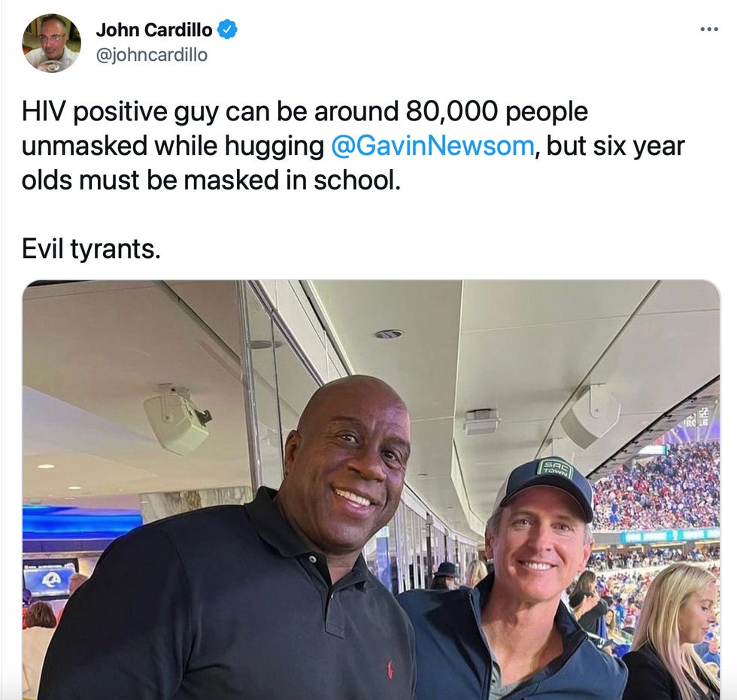Open the three-dot more options menu

pyautogui.click(x=708, y=29)
